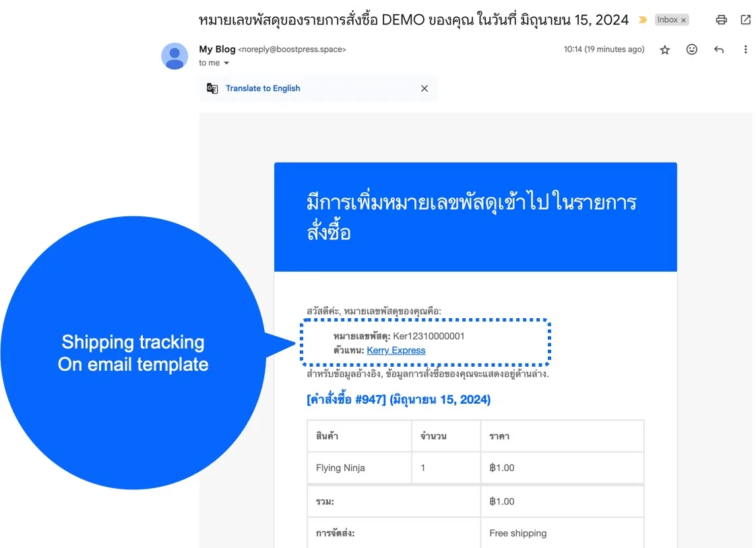This screenshot has height=548, width=756.
Task: Toggle the yellow importance marker
Action: pyautogui.click(x=642, y=20)
